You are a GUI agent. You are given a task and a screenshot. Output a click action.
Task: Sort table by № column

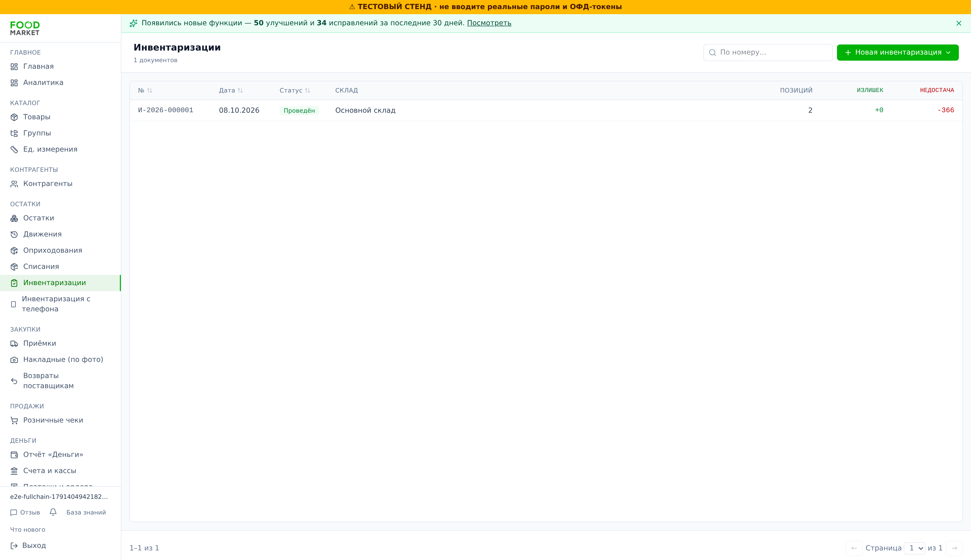point(145,90)
